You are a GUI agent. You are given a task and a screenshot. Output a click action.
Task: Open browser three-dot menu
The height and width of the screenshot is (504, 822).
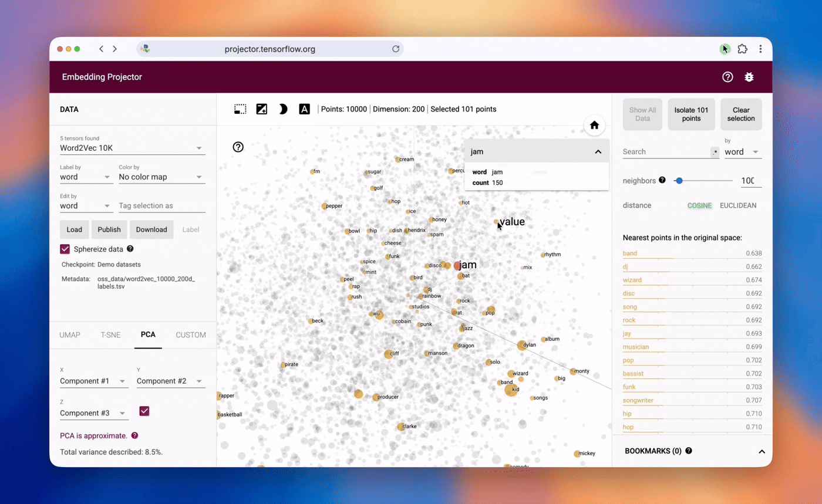pyautogui.click(x=760, y=49)
